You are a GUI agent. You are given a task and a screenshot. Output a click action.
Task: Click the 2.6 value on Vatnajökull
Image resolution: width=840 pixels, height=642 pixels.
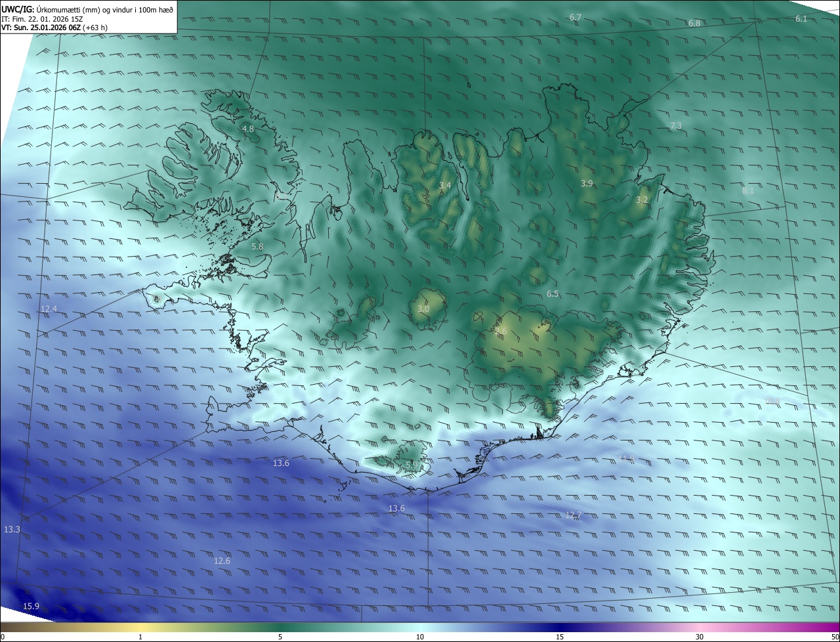tap(501, 331)
